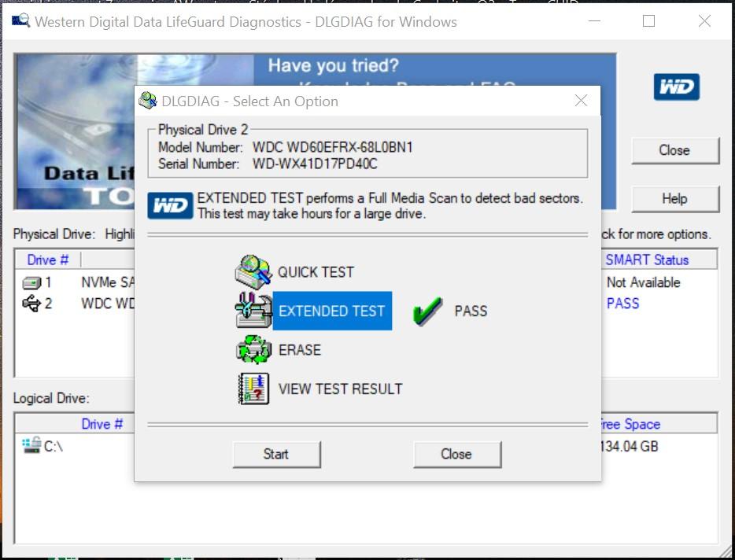Click the Free Space column header
Screen dimensions: 735x560
630,424
